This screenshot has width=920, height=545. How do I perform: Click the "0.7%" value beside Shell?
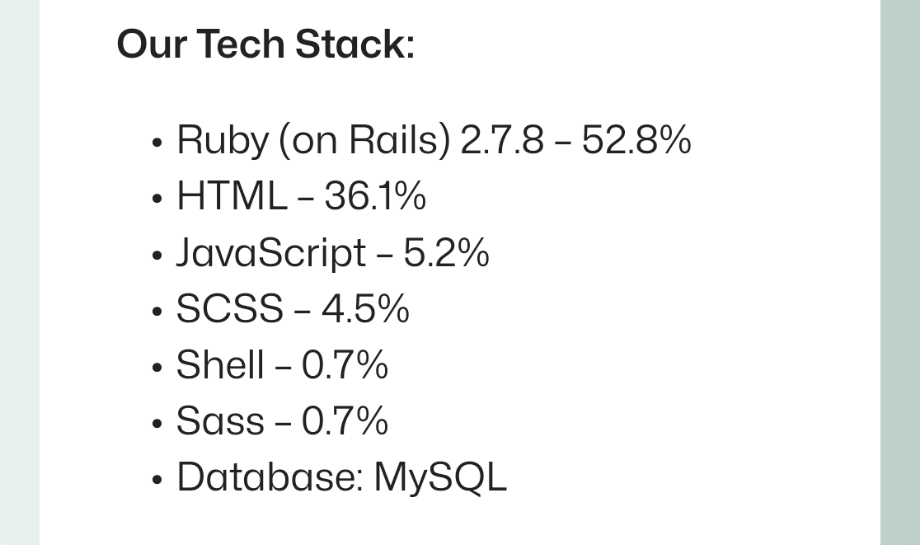(x=345, y=365)
